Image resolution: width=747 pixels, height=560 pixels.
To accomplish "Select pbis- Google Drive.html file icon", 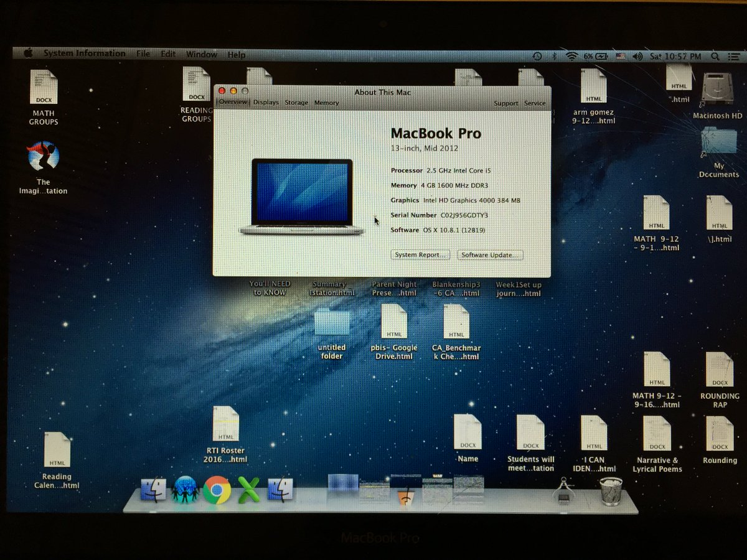I will (x=394, y=321).
